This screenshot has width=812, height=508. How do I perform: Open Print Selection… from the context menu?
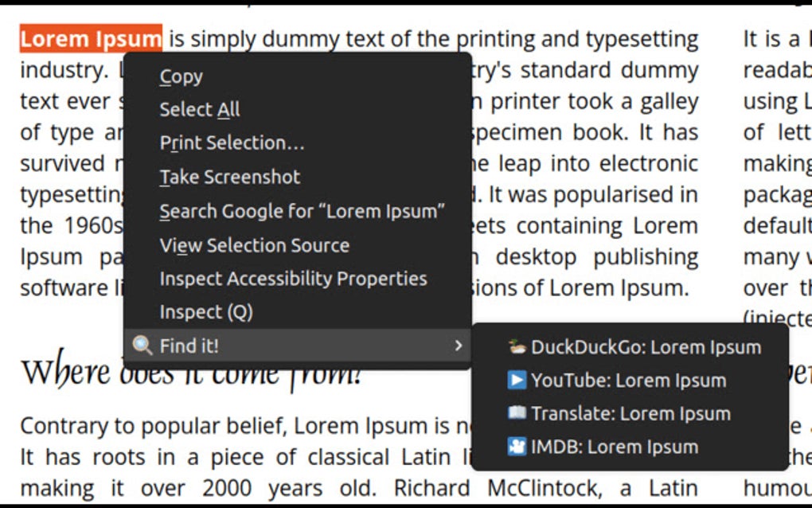(x=297, y=143)
